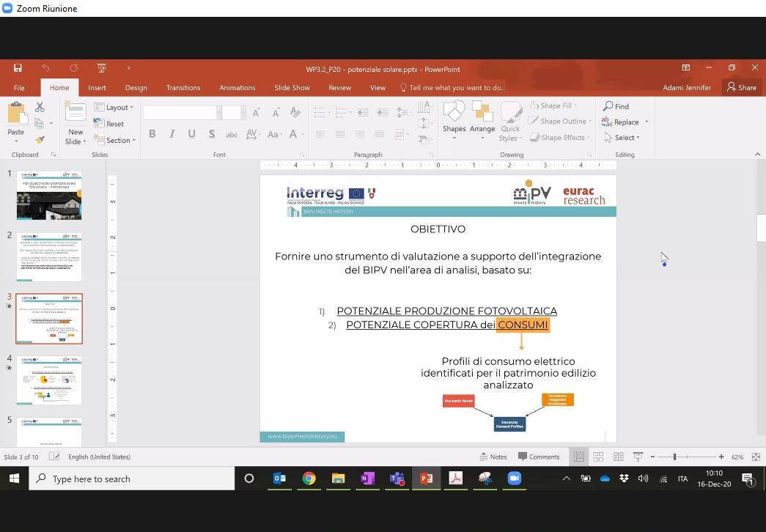Select slide 1 thumbnail
Image resolution: width=766 pixels, height=532 pixels.
49,195
